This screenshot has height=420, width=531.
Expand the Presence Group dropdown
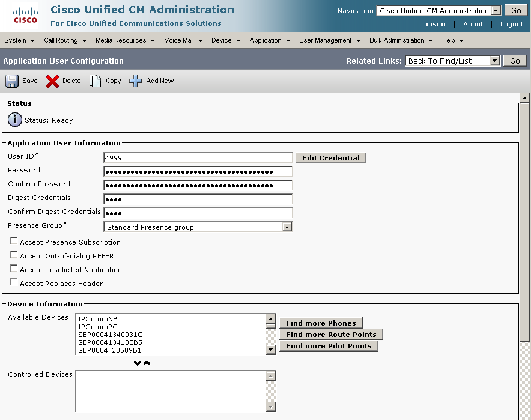point(287,227)
